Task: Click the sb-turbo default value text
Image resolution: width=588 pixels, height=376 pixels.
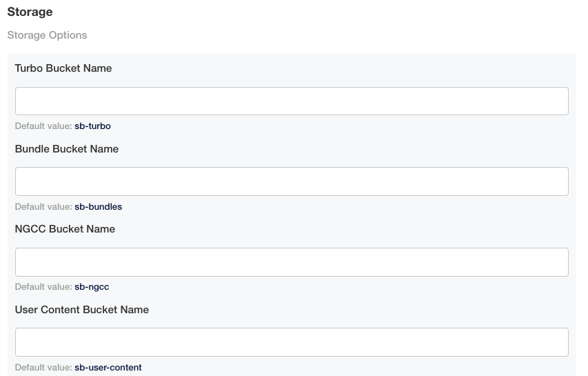Action: pyautogui.click(x=92, y=126)
